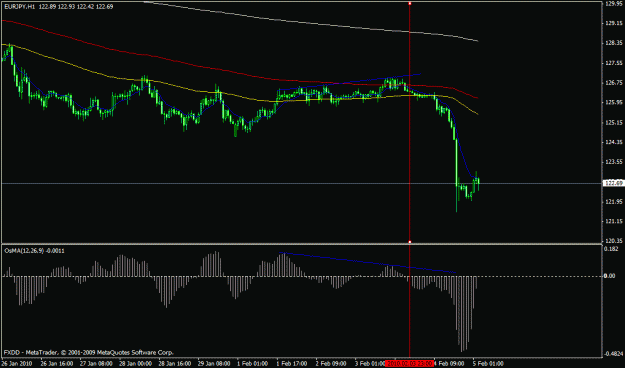The height and width of the screenshot is (368, 625).
Task: Click the 5 Feb 01:00 time axis label
Action: coord(488,364)
